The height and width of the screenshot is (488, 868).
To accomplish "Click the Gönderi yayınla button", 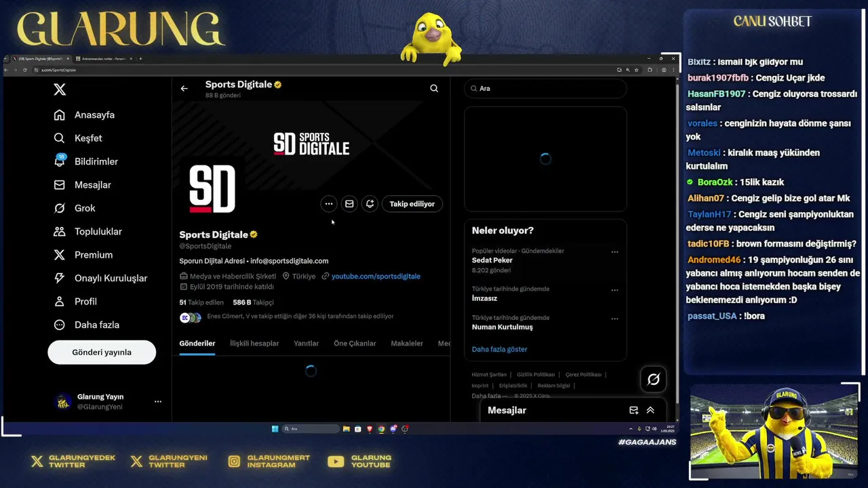I will (x=102, y=352).
